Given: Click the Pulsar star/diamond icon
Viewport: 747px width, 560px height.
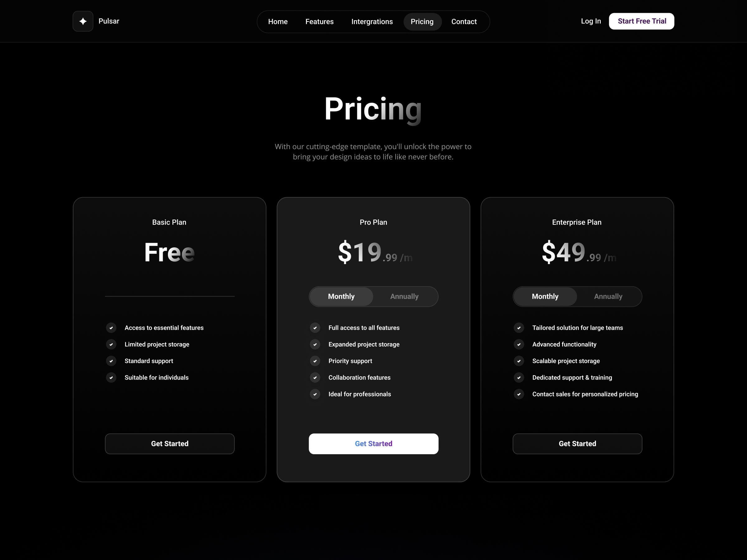Looking at the screenshot, I should tap(83, 21).
